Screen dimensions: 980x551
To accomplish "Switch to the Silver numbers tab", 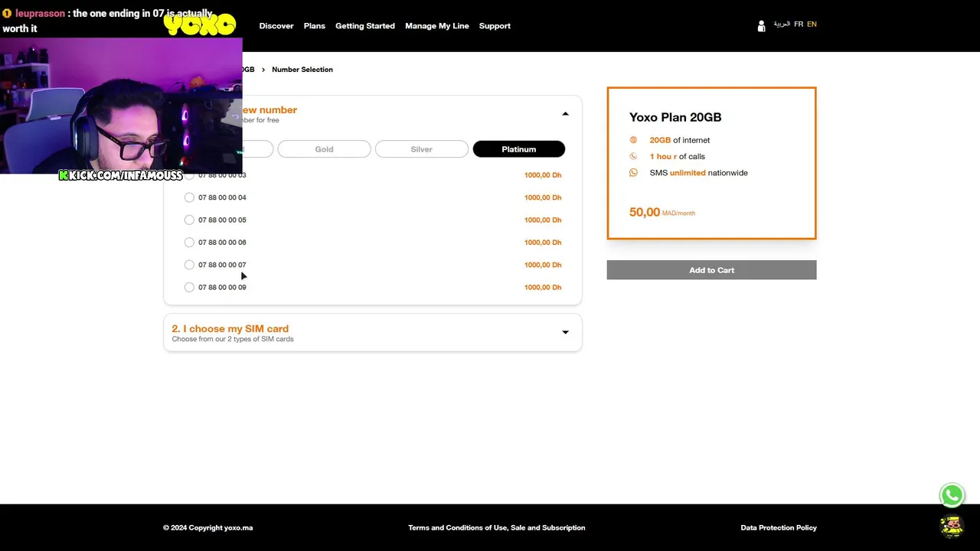I will tap(421, 149).
